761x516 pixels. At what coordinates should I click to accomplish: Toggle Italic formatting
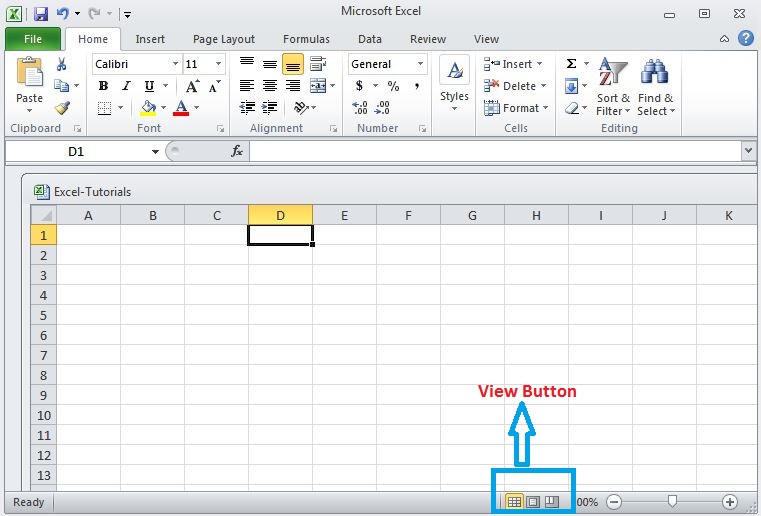click(x=126, y=86)
